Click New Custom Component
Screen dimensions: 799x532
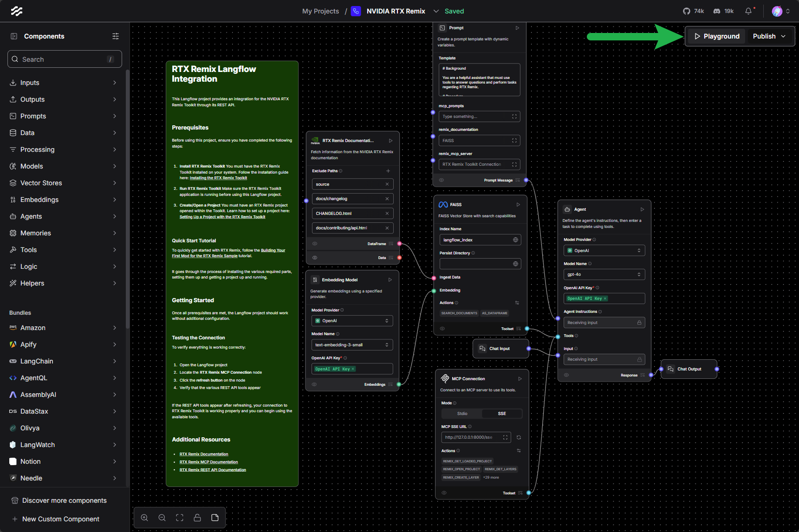coord(60,519)
